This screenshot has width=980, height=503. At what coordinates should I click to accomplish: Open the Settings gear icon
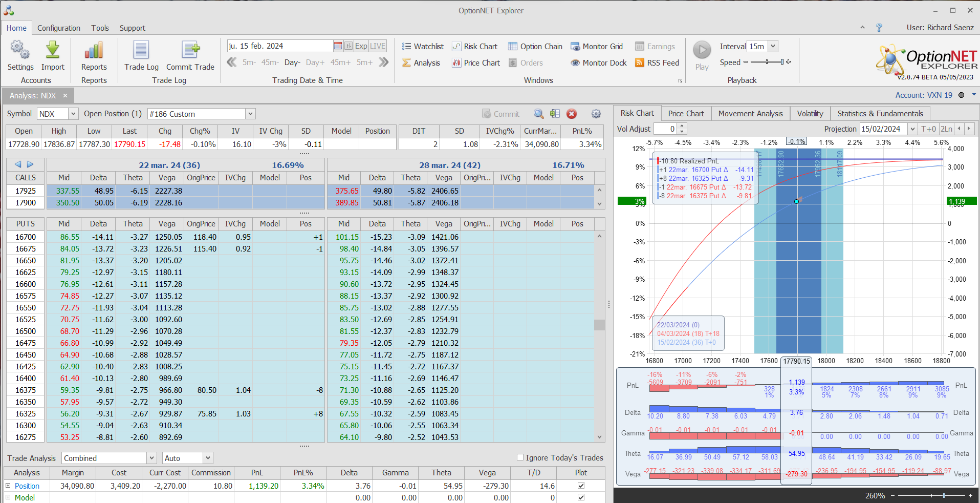[20, 50]
